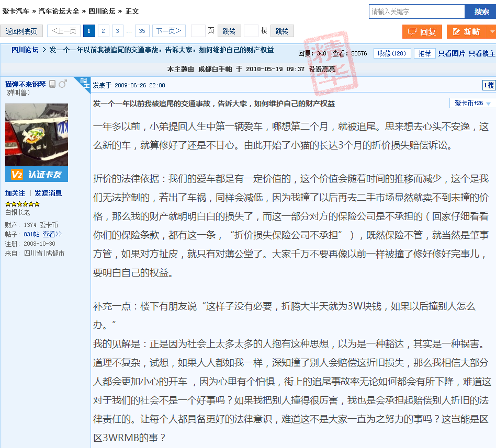Click the 回复 reply button with speech bubble
The width and height of the screenshot is (496, 448).
coord(422,32)
